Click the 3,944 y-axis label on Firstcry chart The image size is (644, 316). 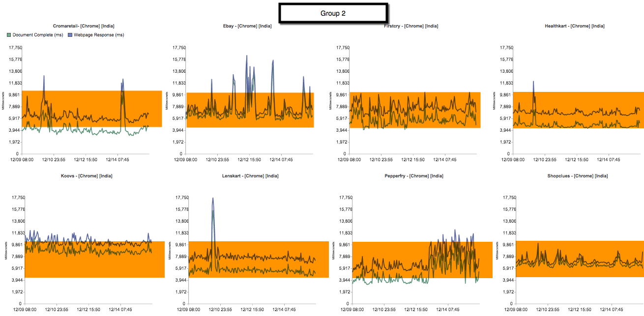click(343, 130)
